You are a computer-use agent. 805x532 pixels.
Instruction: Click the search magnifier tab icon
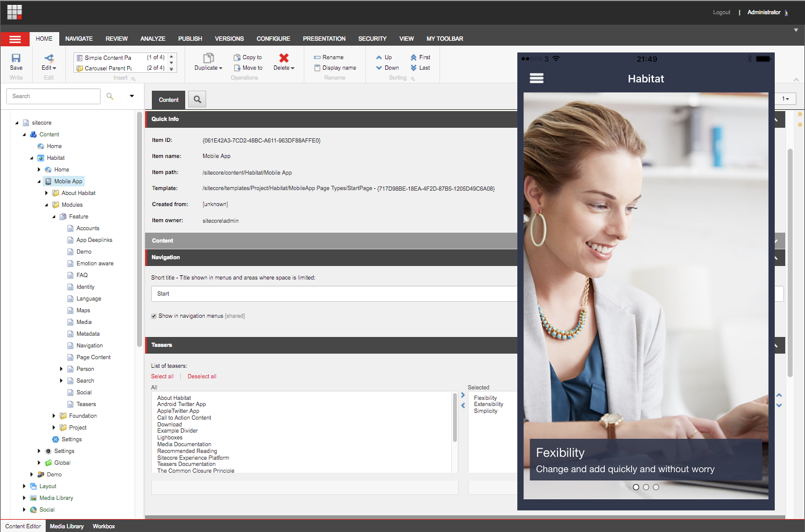point(197,99)
